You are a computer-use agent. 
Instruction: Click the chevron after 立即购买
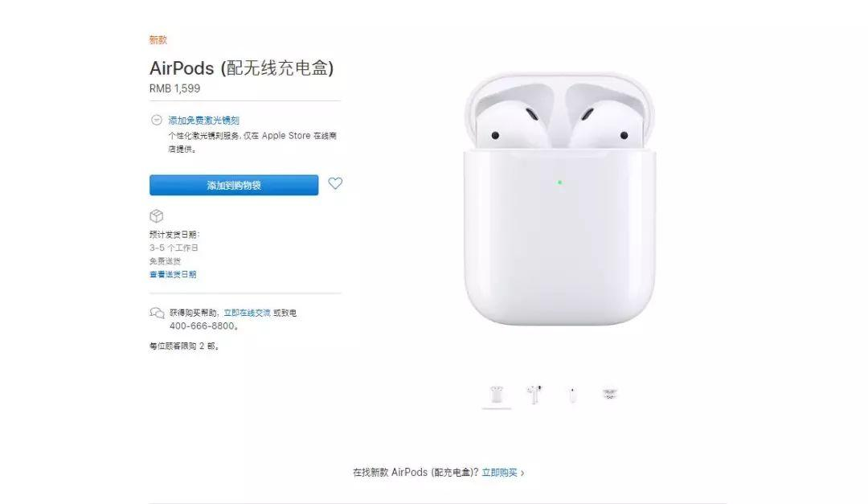(522, 473)
